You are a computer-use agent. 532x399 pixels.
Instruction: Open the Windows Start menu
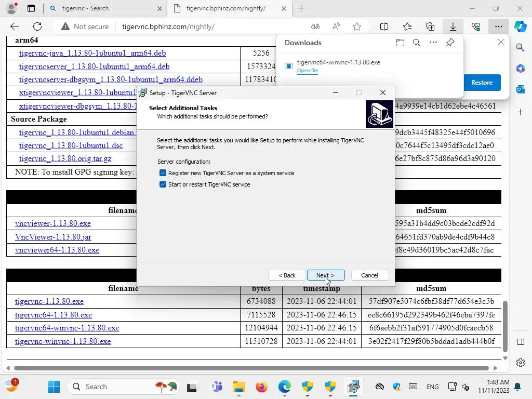(x=54, y=387)
